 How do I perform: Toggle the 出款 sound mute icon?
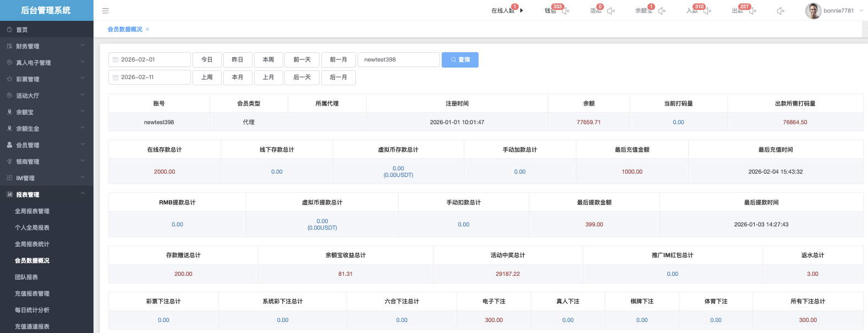[753, 11]
